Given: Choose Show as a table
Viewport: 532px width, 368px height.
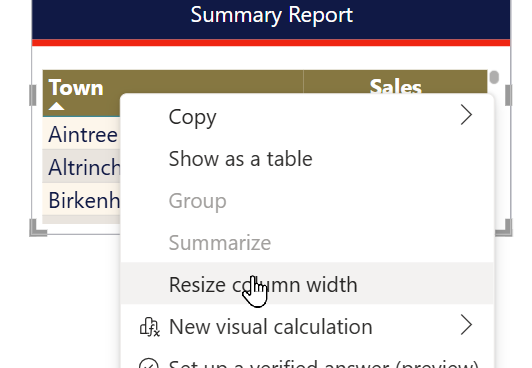Looking at the screenshot, I should (x=307, y=158).
